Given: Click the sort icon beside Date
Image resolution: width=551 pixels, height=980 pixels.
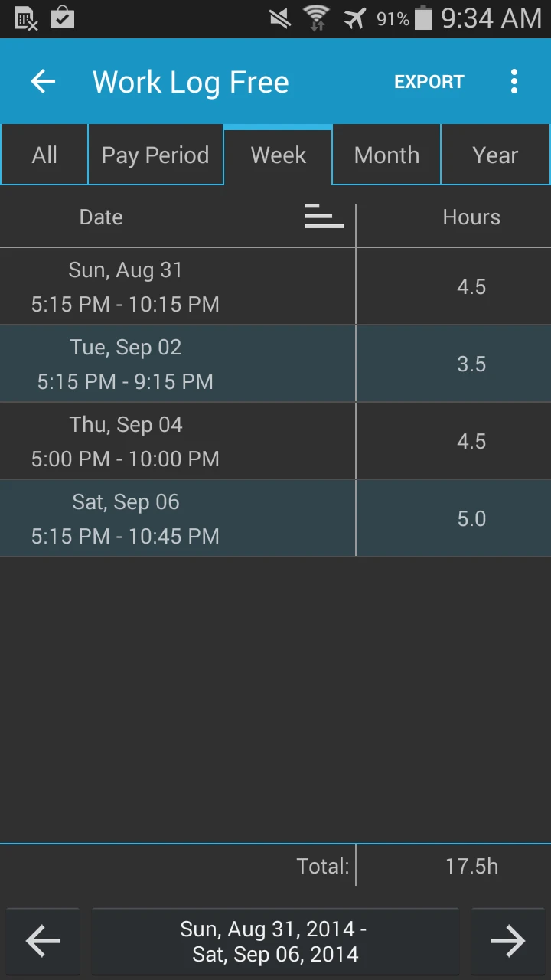Looking at the screenshot, I should [x=324, y=217].
